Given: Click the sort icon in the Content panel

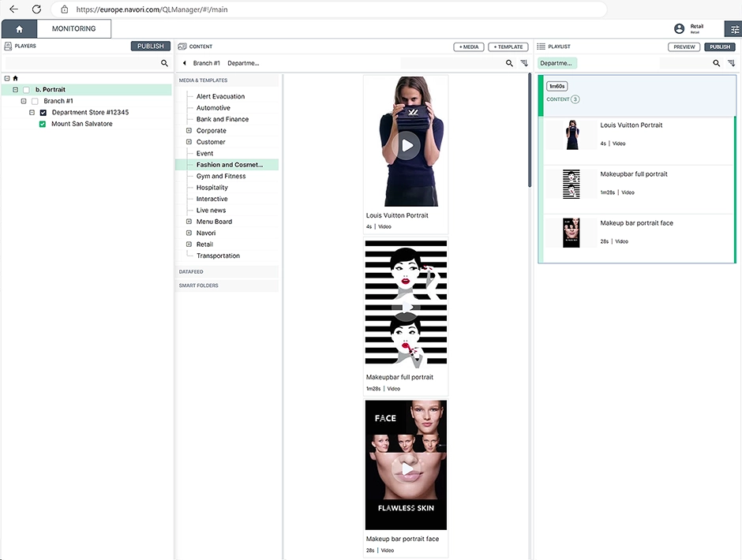Looking at the screenshot, I should pos(525,63).
